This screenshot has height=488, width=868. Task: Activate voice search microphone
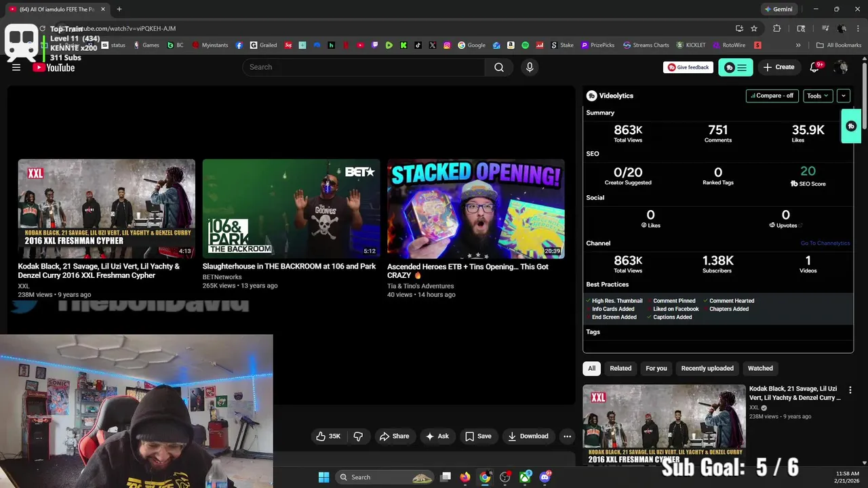pyautogui.click(x=530, y=67)
